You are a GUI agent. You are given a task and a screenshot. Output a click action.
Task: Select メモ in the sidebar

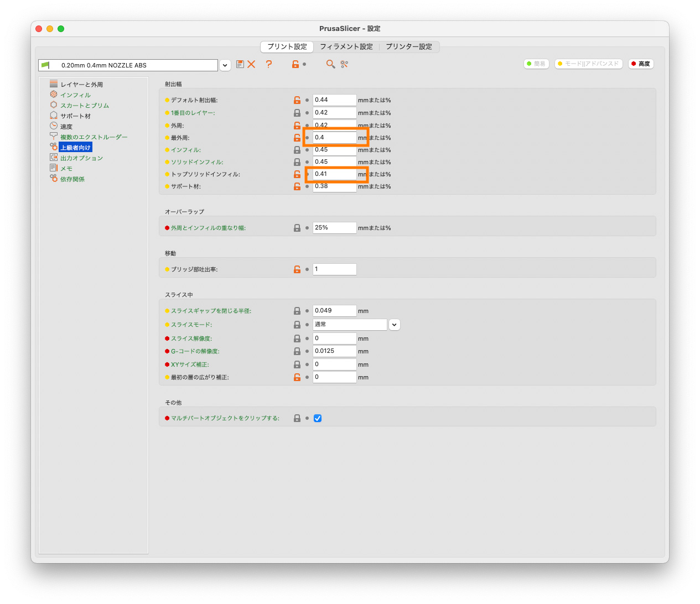[x=66, y=169]
